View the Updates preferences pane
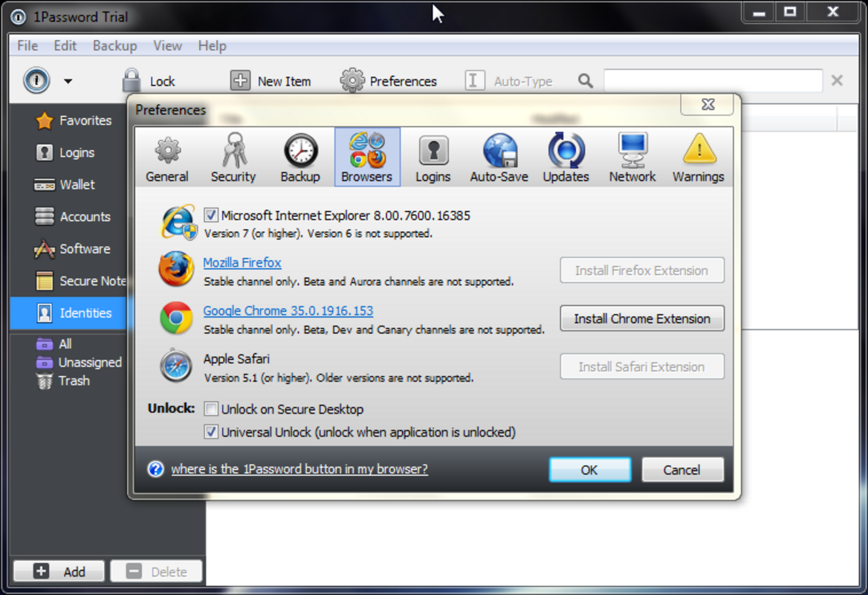This screenshot has height=595, width=868. 565,156
